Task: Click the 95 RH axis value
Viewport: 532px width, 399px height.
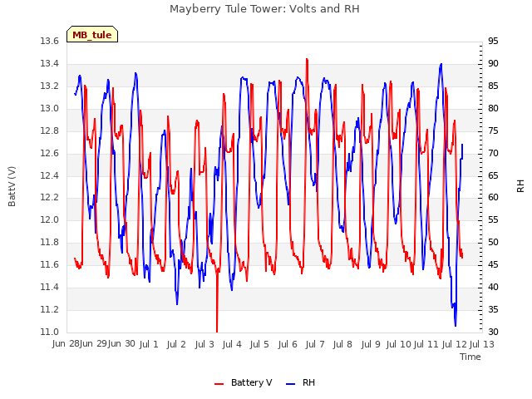Action: (493, 42)
